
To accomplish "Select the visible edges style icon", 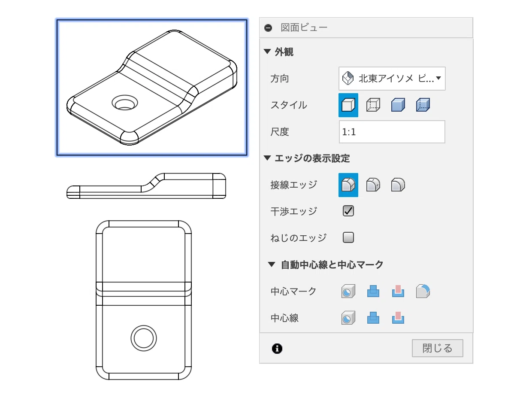I will click(348, 105).
